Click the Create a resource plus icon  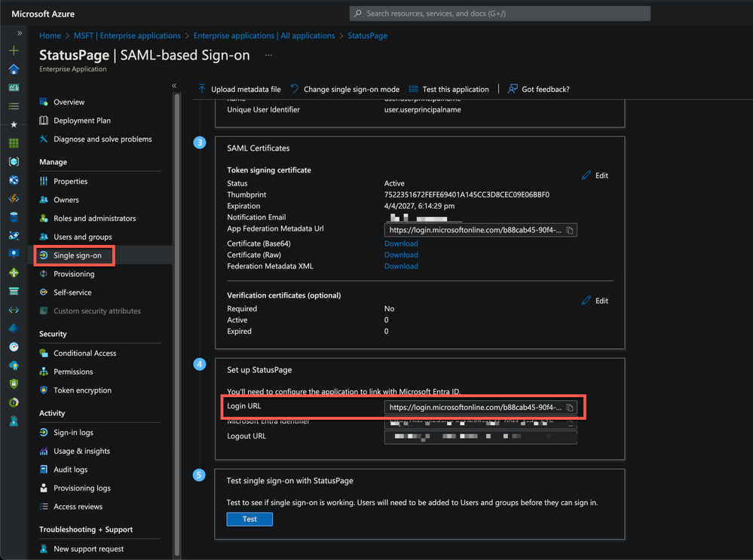[x=14, y=50]
